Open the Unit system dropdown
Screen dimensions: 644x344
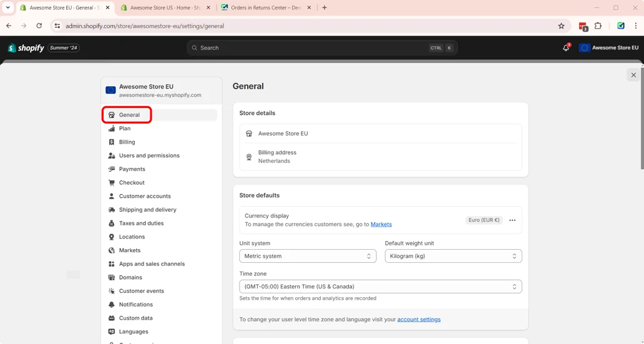click(x=308, y=256)
